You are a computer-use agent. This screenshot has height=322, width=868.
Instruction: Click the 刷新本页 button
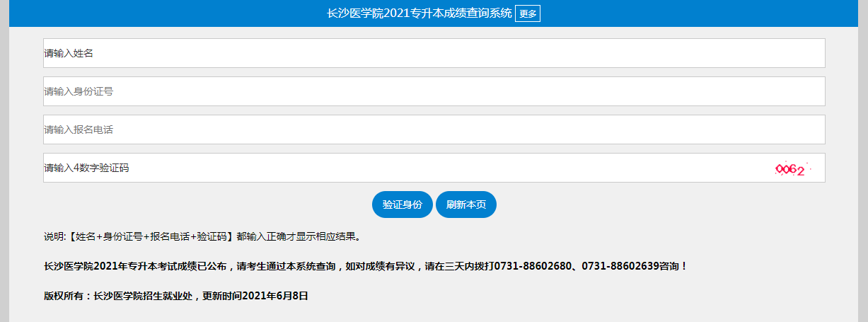click(x=465, y=205)
